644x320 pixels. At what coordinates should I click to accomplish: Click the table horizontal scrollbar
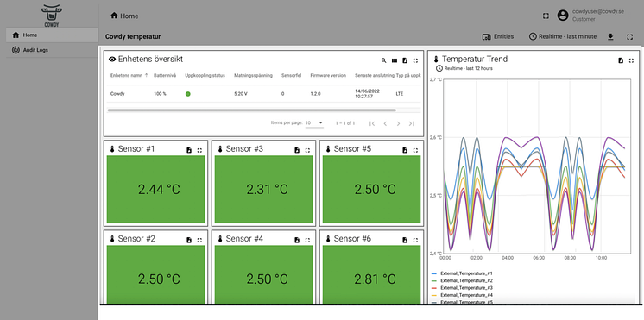point(251,110)
